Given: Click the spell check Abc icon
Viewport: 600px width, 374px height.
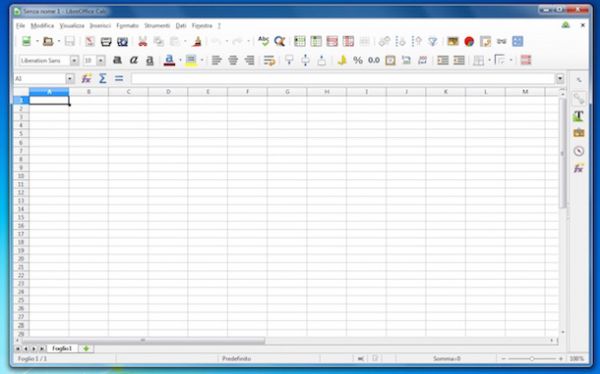Looking at the screenshot, I should [x=263, y=41].
